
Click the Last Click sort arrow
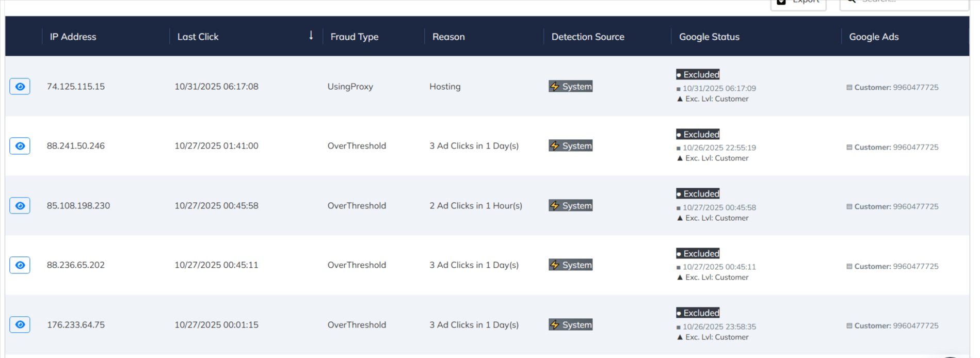point(311,36)
